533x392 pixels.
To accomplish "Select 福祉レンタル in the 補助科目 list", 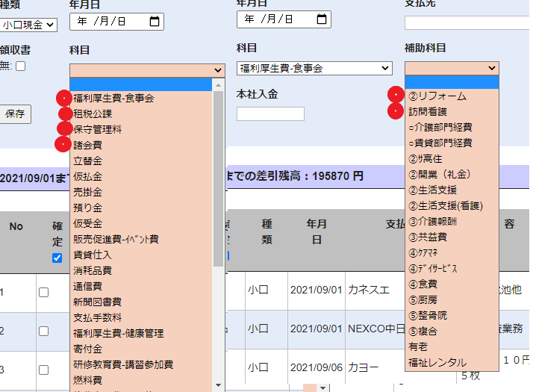I will tap(437, 363).
